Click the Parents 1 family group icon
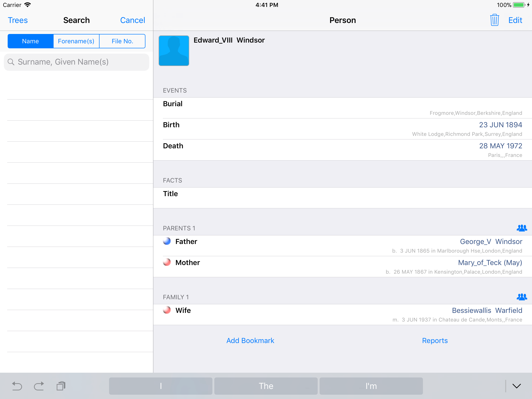Image resolution: width=532 pixels, height=399 pixels. tap(521, 228)
